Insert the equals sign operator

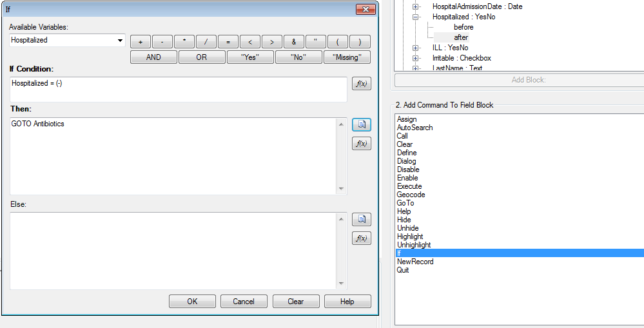coord(228,42)
